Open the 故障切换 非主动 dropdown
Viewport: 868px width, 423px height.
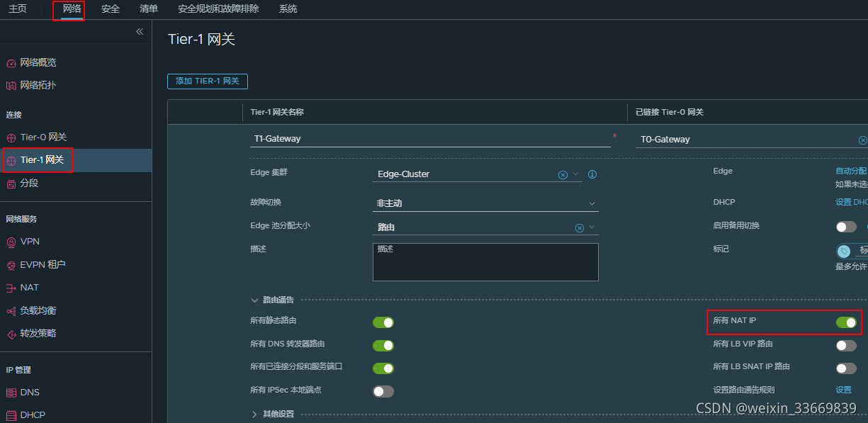click(485, 203)
